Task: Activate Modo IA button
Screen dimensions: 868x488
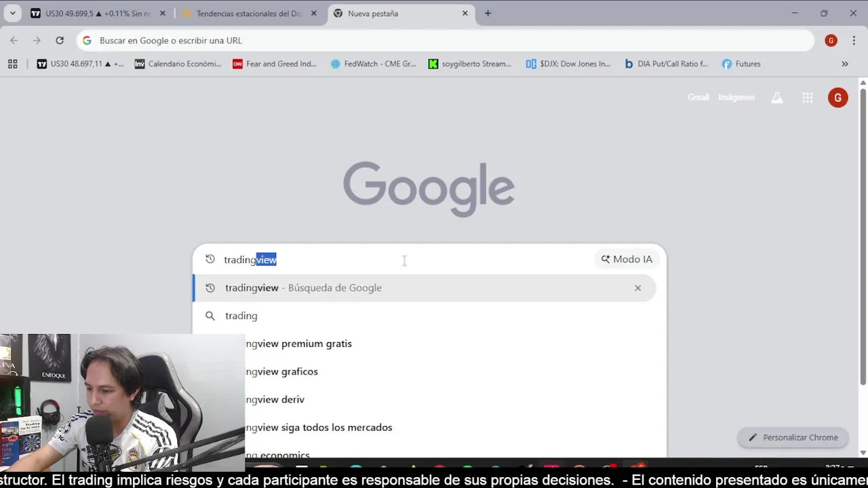Action: click(627, 259)
